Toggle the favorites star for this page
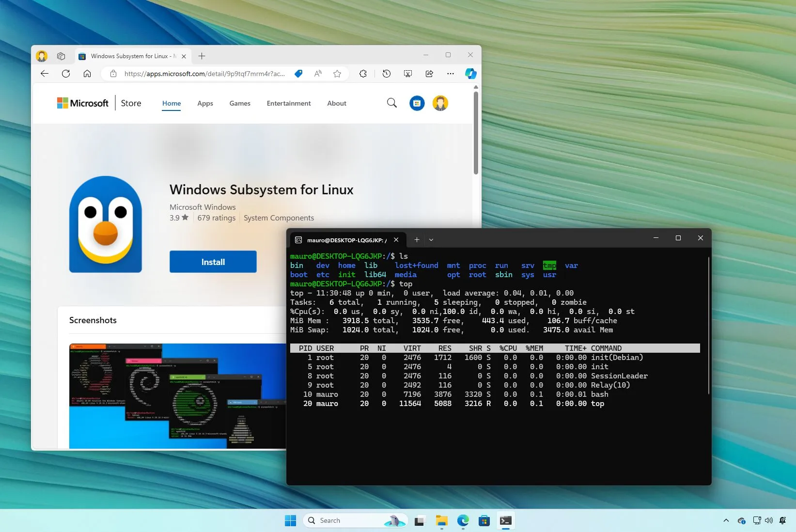Viewport: 796px width, 532px height. click(337, 74)
